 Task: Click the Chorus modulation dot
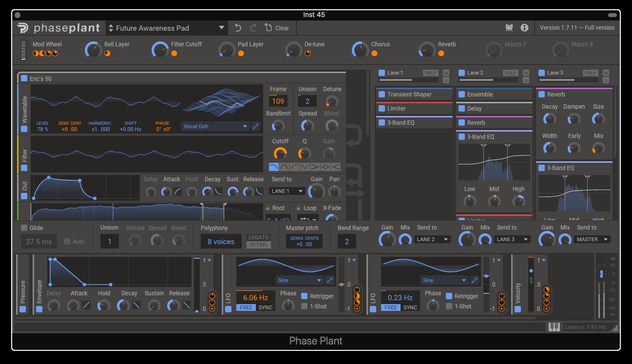point(374,54)
